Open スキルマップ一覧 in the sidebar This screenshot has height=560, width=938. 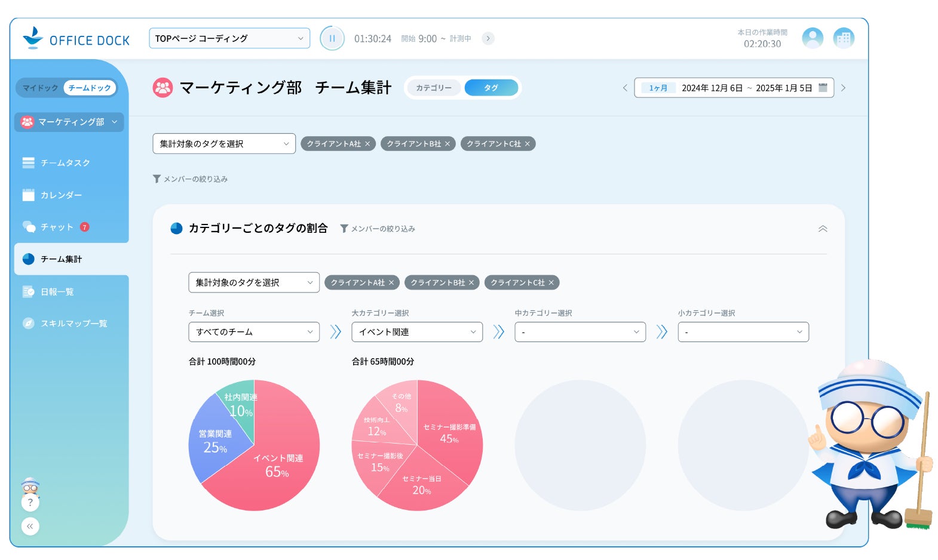tap(73, 323)
